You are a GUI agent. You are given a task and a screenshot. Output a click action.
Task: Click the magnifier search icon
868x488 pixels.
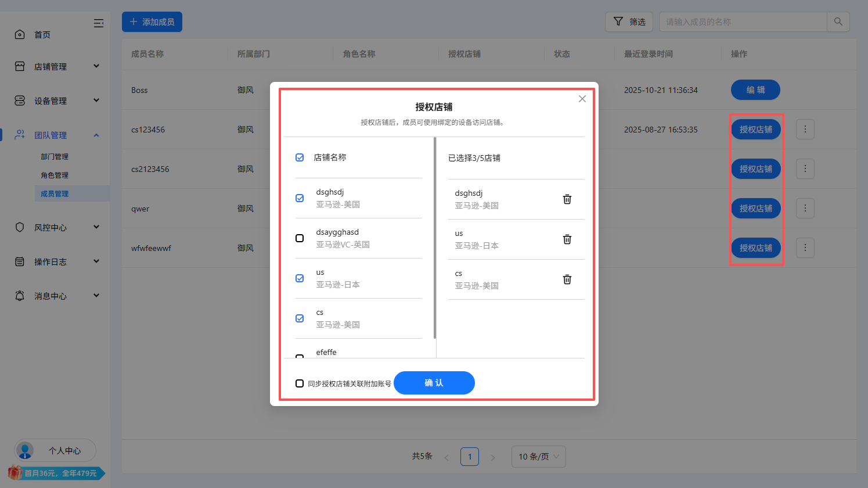tap(838, 21)
